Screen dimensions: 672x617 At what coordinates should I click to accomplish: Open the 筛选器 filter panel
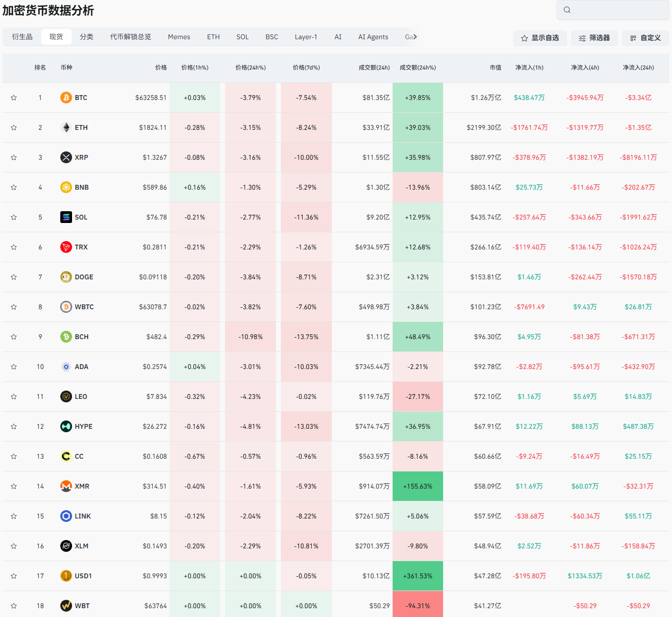[x=594, y=38]
